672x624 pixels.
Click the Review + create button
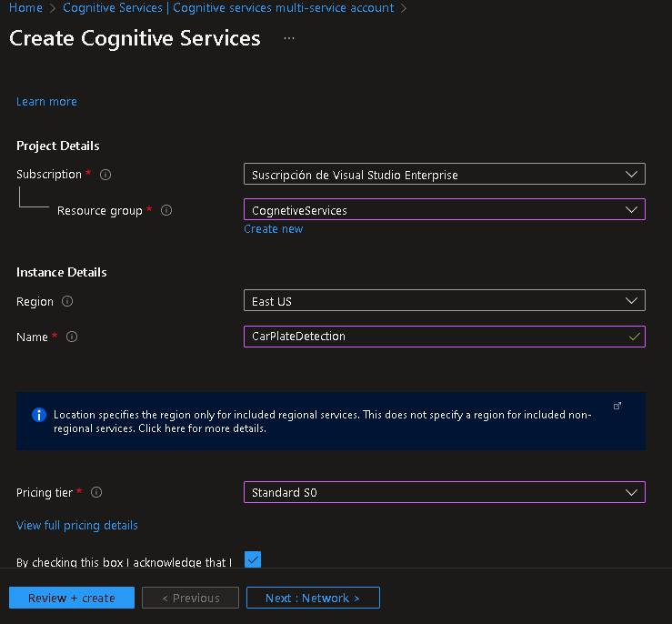coord(72,598)
